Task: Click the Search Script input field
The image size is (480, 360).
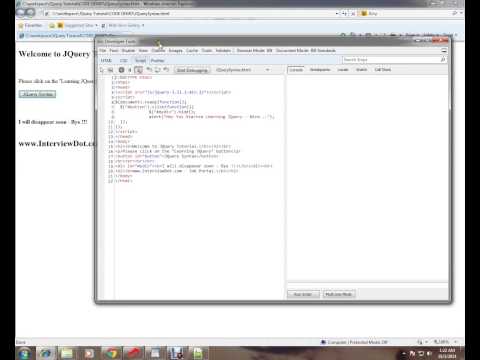Action: point(391,60)
